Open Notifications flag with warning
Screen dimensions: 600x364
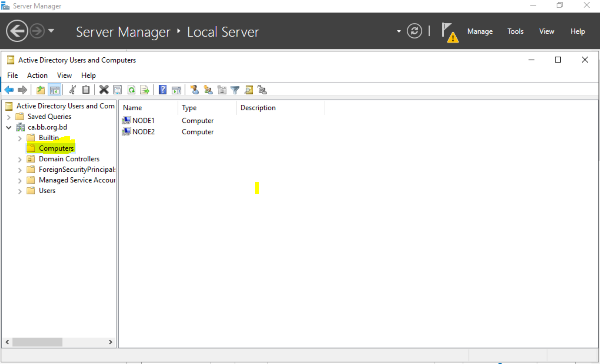click(450, 33)
